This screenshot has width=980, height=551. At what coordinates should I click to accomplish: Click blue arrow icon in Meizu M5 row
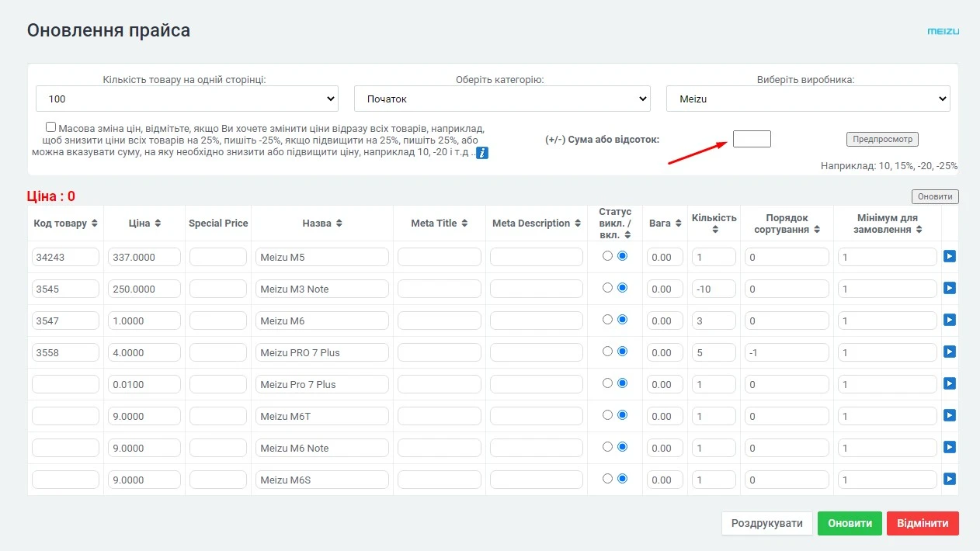[949, 256]
